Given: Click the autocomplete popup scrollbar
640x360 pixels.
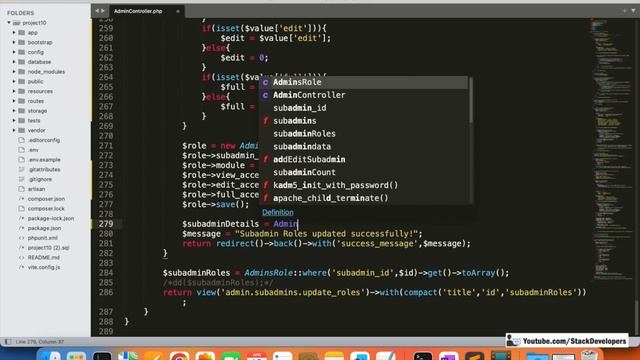Looking at the screenshot, I should point(471,100).
